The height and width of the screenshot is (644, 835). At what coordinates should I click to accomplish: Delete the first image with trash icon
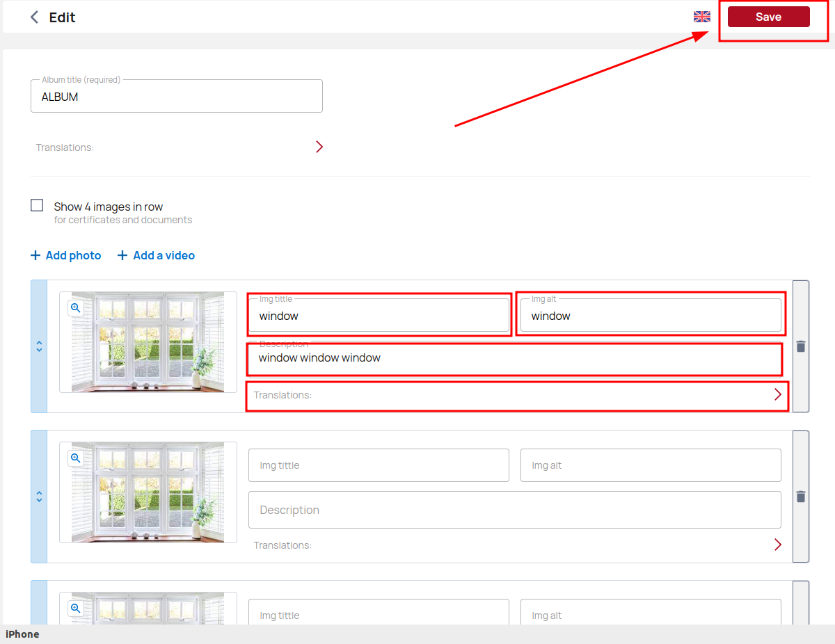pyautogui.click(x=801, y=346)
